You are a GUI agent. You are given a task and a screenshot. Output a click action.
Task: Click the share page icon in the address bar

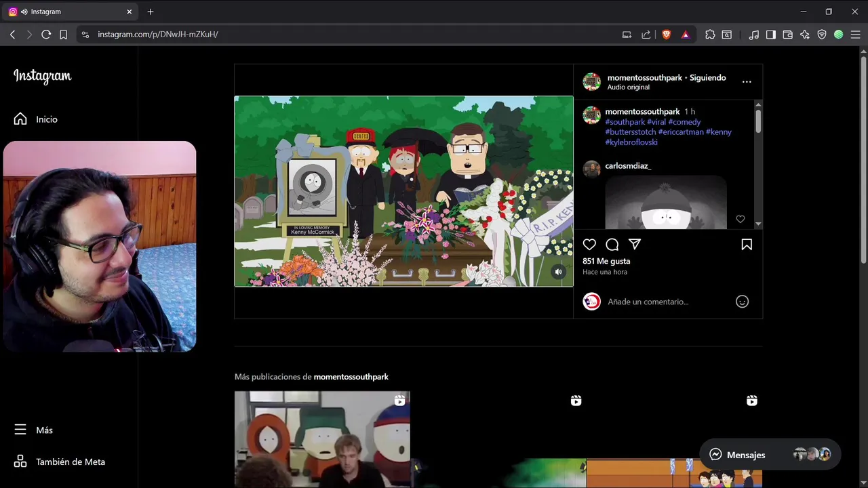(646, 35)
